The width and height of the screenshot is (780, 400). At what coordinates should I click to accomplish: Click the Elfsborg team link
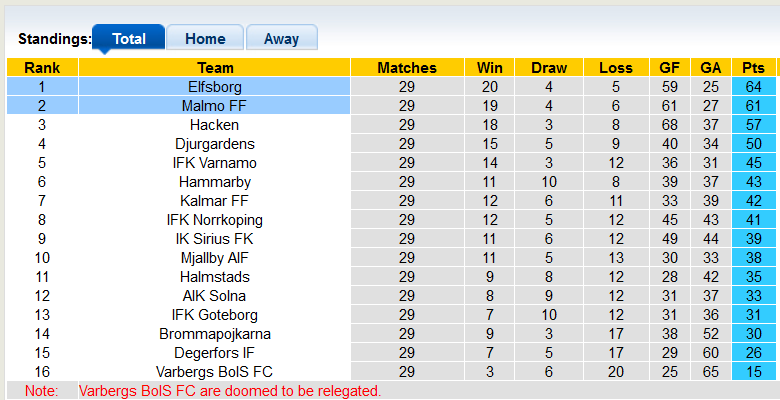click(214, 87)
